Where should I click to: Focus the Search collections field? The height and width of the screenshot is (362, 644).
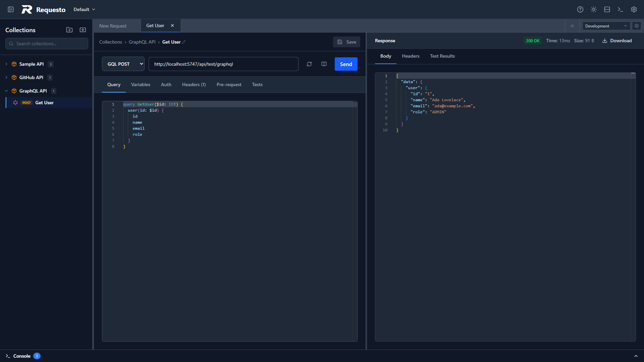click(x=47, y=44)
